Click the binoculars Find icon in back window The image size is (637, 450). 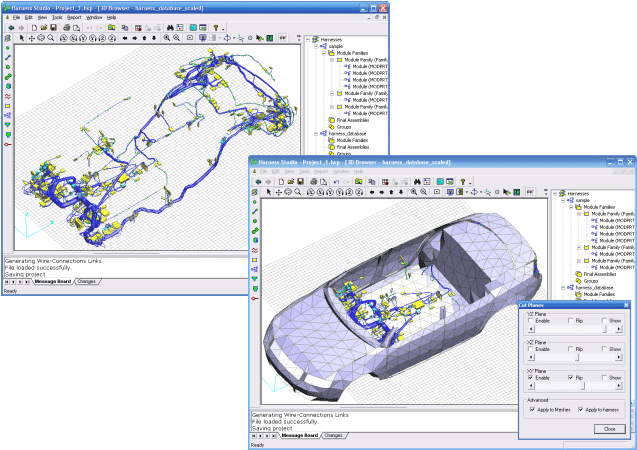coord(170,28)
